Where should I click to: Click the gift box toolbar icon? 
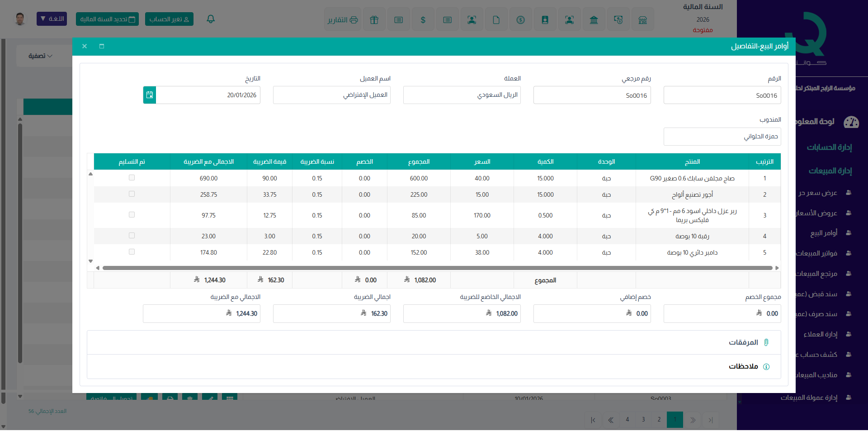coord(374,20)
